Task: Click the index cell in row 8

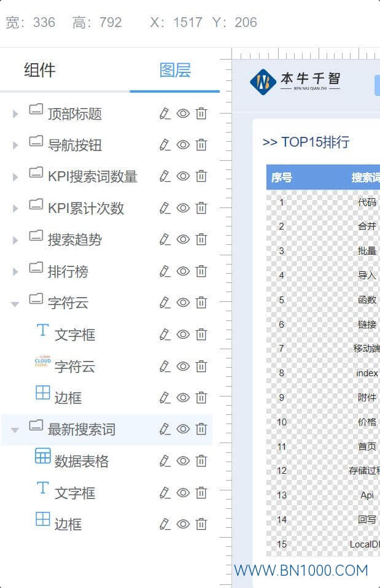Action: 367,373
